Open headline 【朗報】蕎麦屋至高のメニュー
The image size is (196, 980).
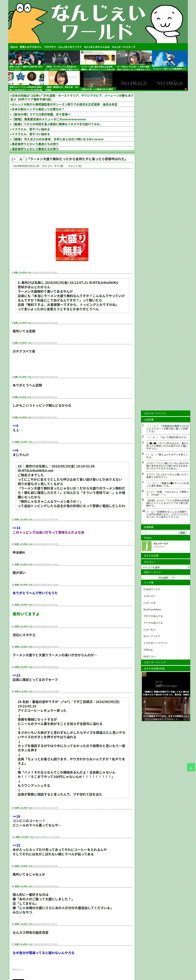[49, 119]
